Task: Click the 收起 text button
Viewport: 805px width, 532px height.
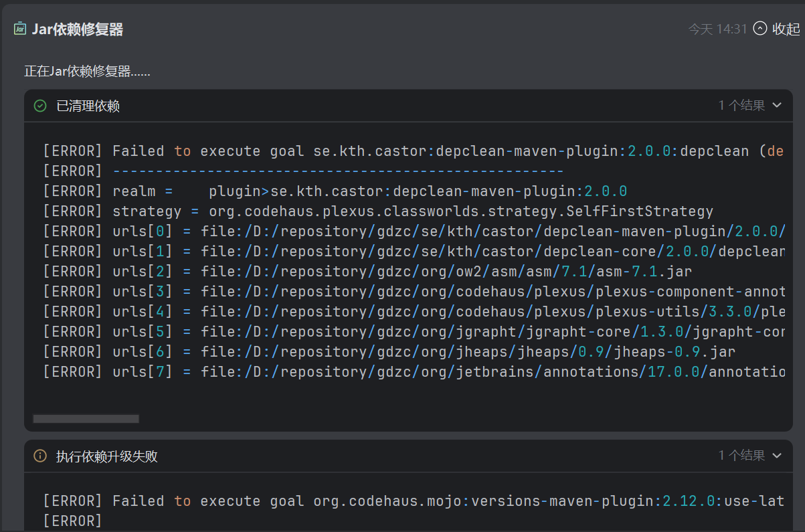Action: [x=786, y=29]
